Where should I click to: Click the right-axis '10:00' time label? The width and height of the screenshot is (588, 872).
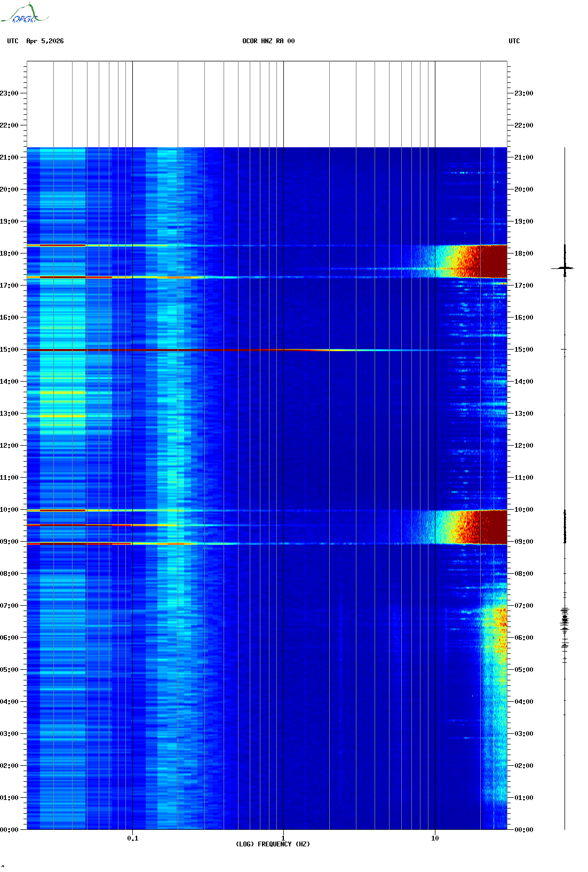pos(523,510)
